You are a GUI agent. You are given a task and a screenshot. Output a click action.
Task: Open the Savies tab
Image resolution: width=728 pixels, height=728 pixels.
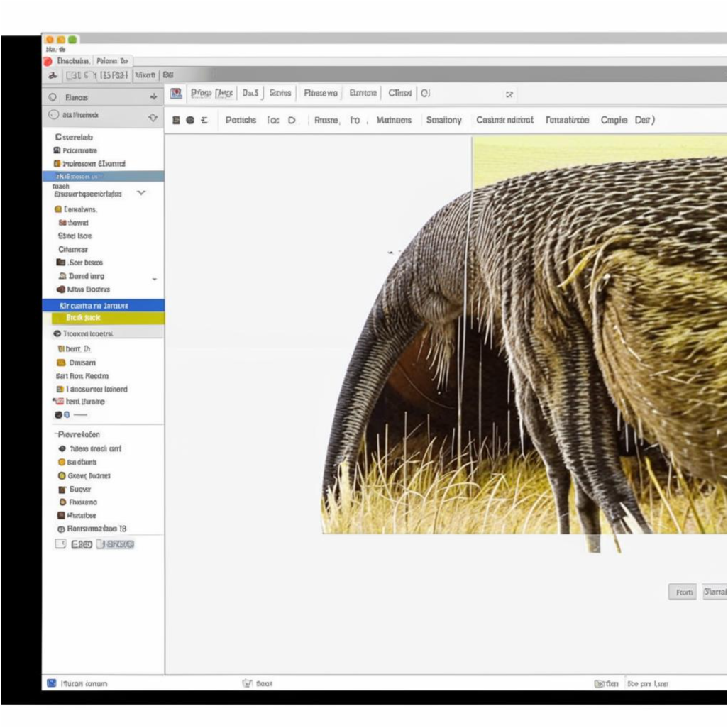[280, 94]
